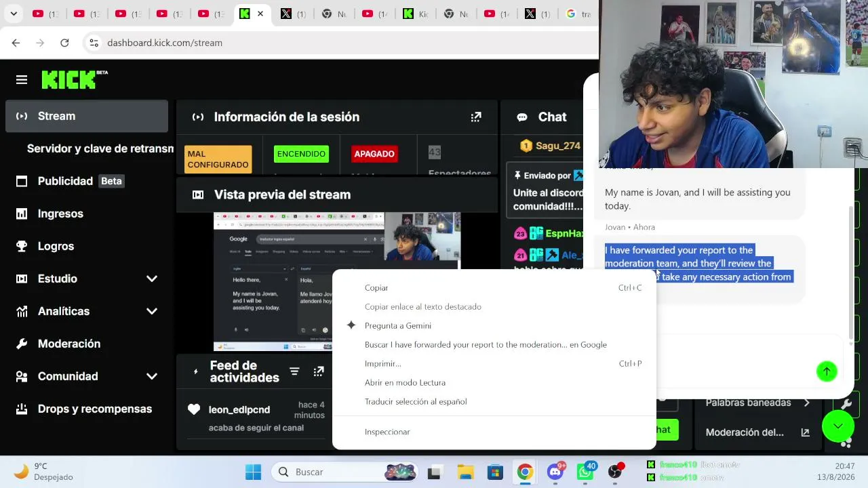Open the hamburger menu beside the Kick logo

[x=22, y=80]
